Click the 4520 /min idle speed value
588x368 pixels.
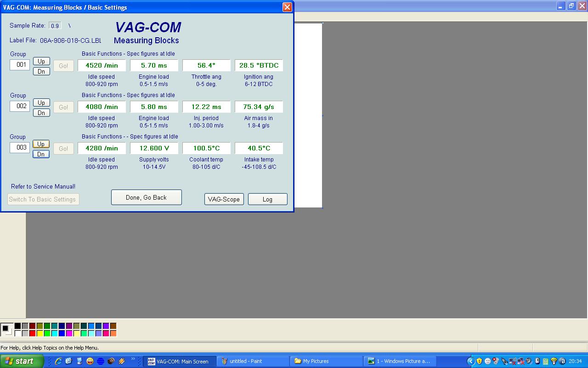tap(102, 65)
